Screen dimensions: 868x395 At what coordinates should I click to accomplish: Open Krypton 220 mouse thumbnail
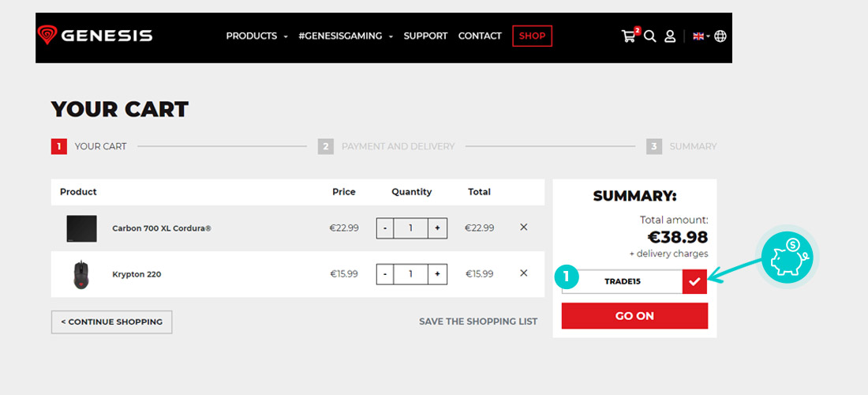[81, 274]
